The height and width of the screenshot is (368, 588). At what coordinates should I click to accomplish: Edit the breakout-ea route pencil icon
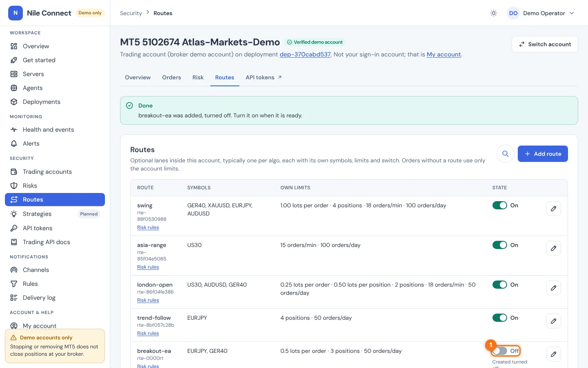point(554,354)
